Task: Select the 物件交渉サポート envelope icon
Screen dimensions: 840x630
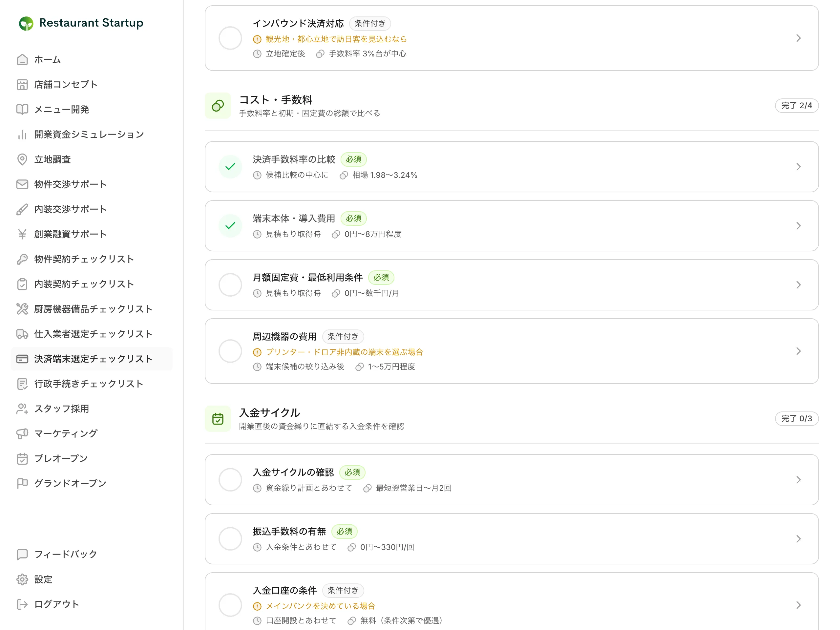Action: pos(22,184)
